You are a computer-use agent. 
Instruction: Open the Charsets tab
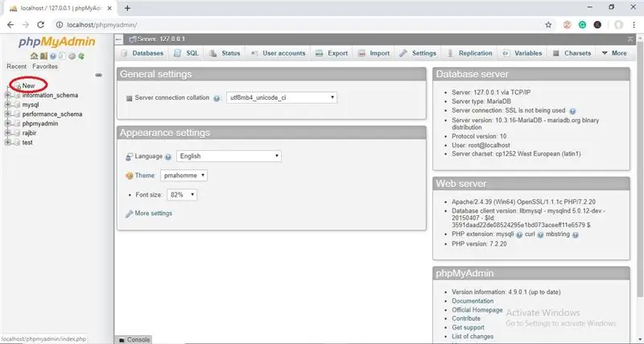(x=572, y=53)
